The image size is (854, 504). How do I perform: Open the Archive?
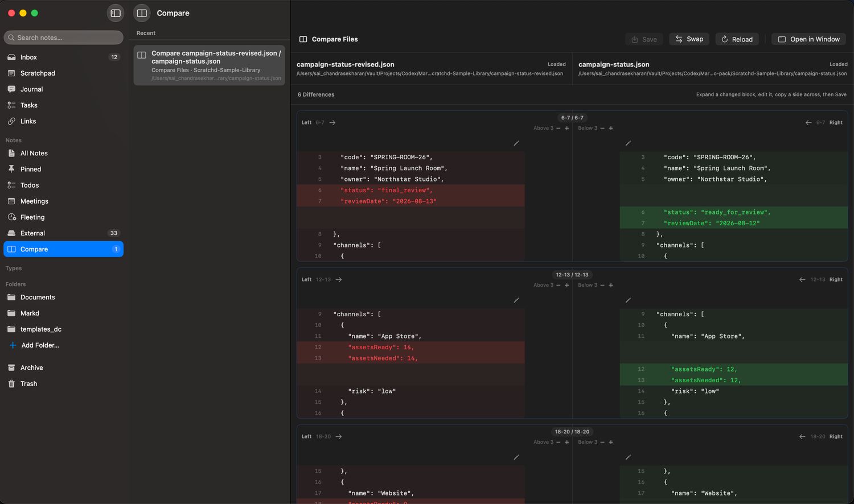click(x=63, y=368)
